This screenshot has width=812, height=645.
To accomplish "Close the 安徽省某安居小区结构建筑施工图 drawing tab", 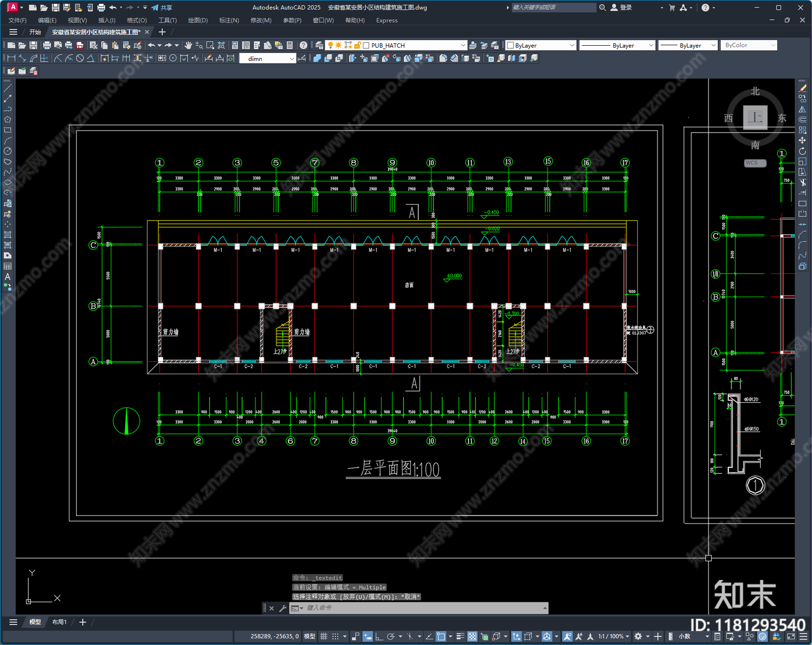I will click(147, 32).
